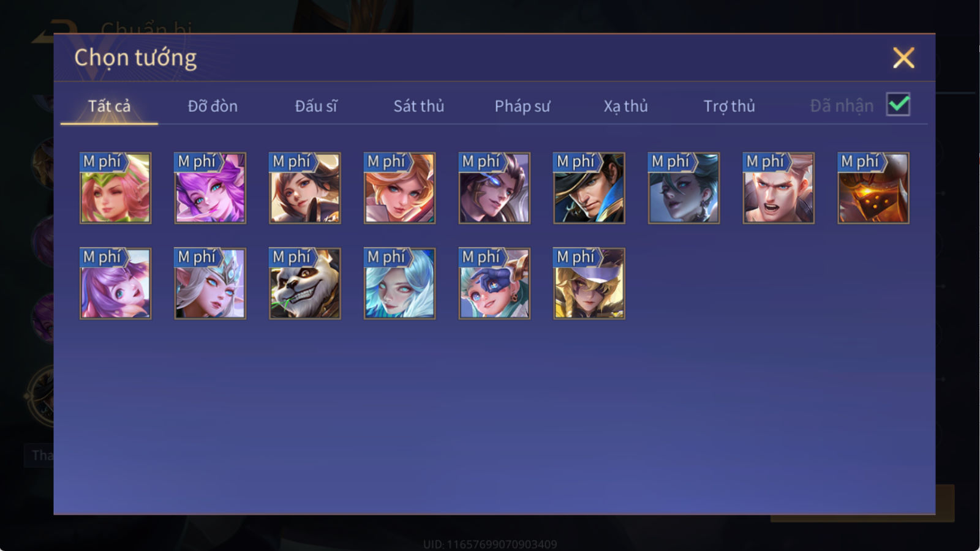The height and width of the screenshot is (551, 980).
Task: Show the Pháp sư hero list
Action: tap(522, 106)
